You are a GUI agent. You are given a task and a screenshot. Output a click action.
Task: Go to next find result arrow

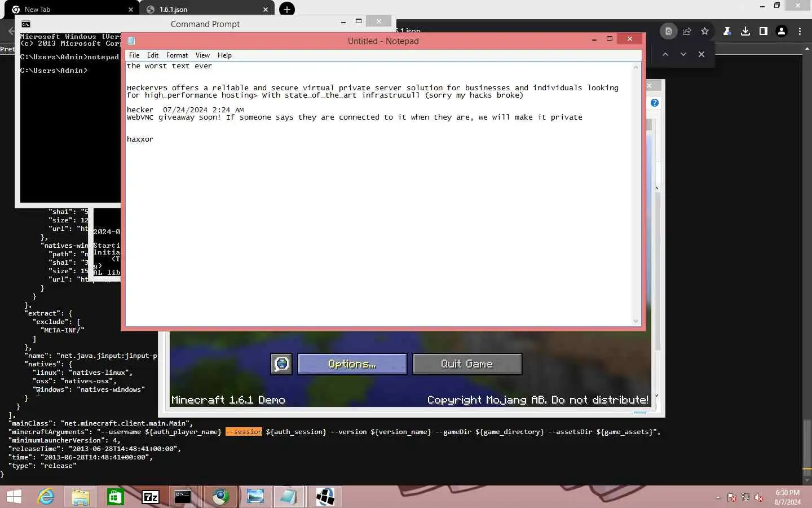683,54
